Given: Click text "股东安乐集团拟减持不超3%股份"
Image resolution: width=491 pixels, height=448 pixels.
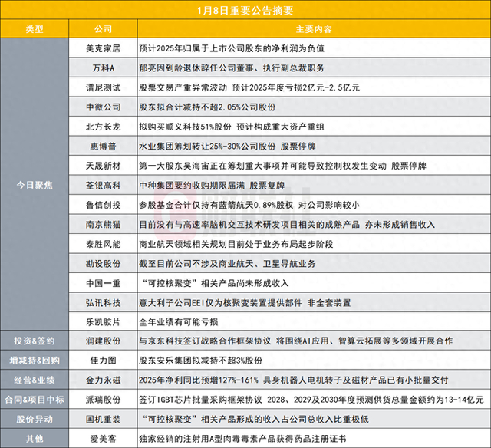Looking at the screenshot, I should click(x=201, y=361).
